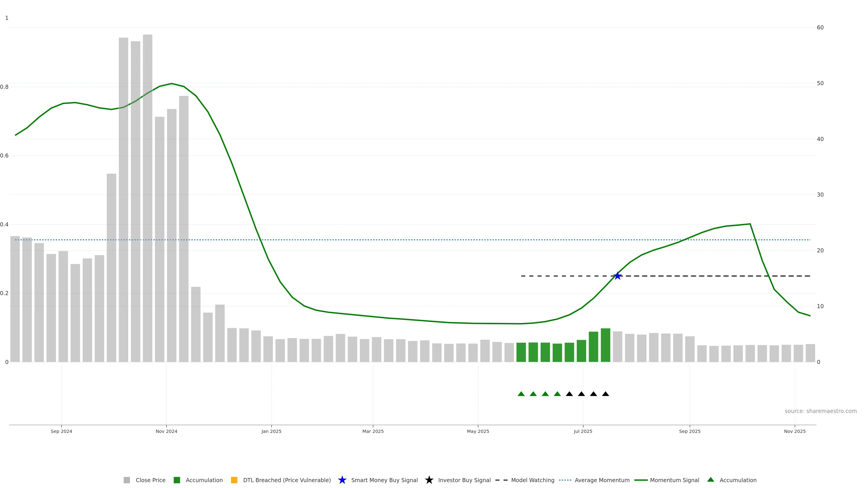868x488 pixels.
Task: Click the source: sharemaestro.com text
Action: click(821, 411)
